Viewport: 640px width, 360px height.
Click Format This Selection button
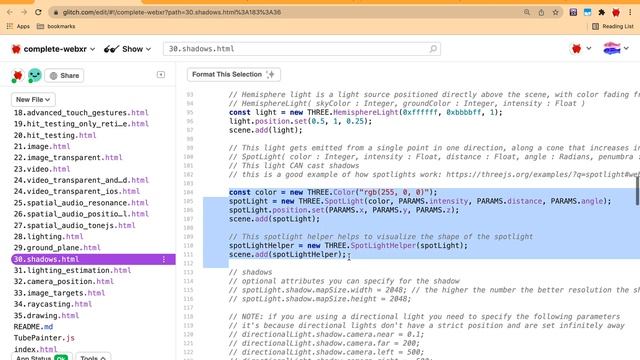pos(233,74)
